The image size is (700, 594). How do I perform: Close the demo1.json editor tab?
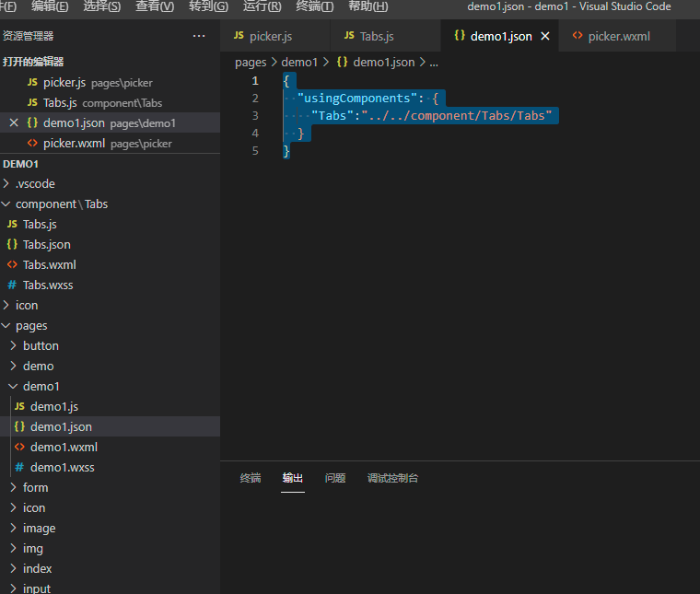[545, 36]
